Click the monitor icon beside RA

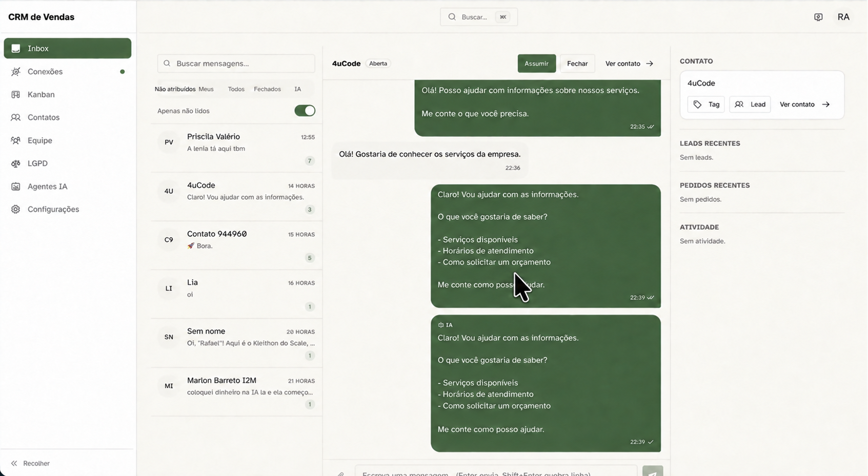(818, 17)
